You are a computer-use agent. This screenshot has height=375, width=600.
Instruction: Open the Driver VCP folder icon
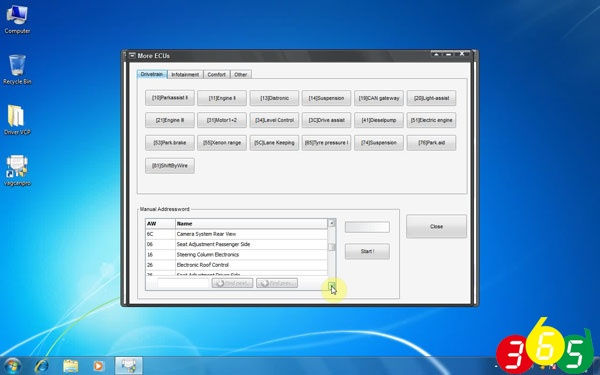coord(17,120)
